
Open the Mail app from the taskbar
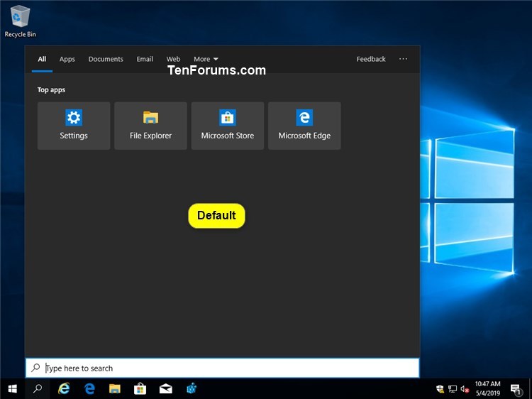pyautogui.click(x=165, y=388)
